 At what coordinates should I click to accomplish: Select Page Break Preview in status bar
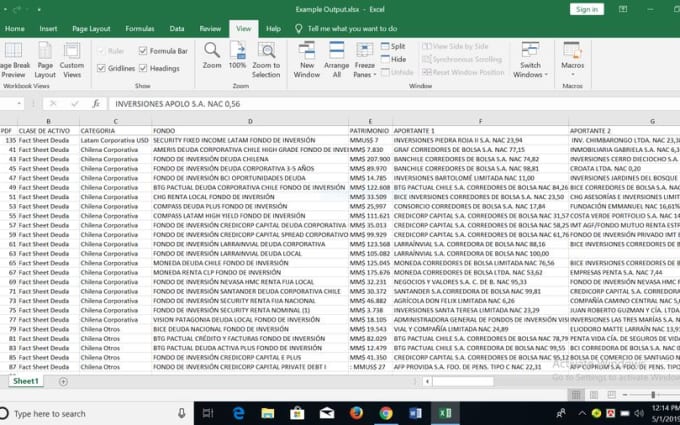pos(611,395)
